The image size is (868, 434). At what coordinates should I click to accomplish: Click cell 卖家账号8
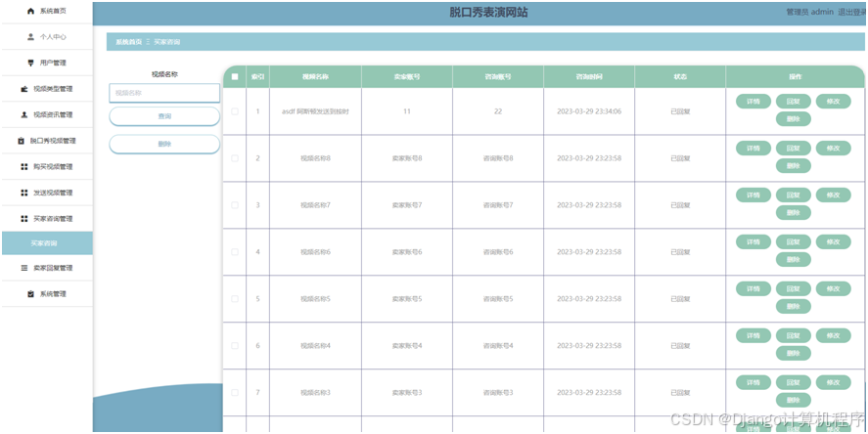coord(407,158)
